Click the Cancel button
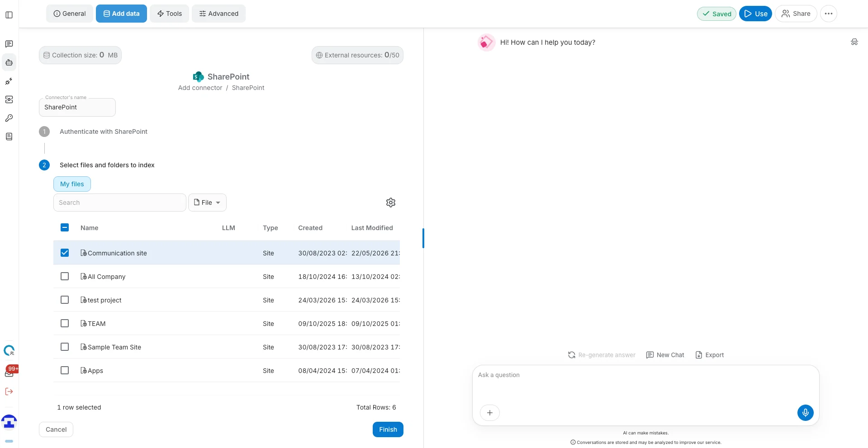 click(x=56, y=429)
